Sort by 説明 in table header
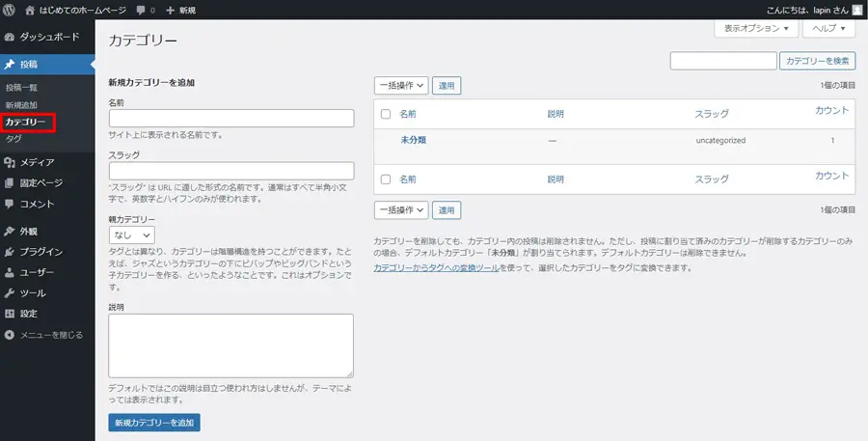Screen dimensions: 868x441 [556, 114]
